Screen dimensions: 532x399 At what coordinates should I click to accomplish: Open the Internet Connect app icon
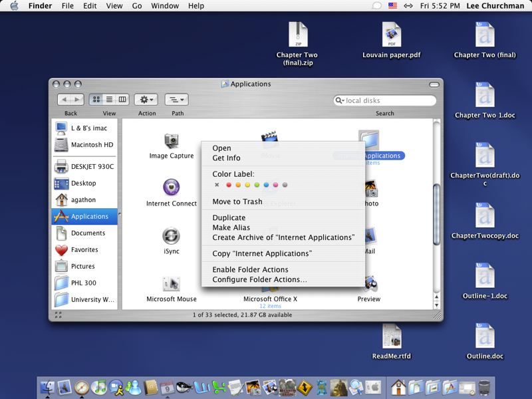[172, 188]
